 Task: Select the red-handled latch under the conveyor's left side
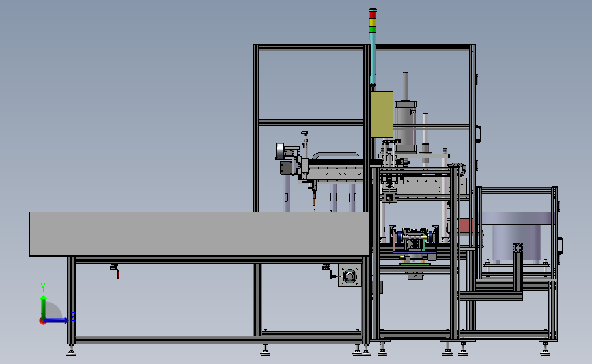115,271
